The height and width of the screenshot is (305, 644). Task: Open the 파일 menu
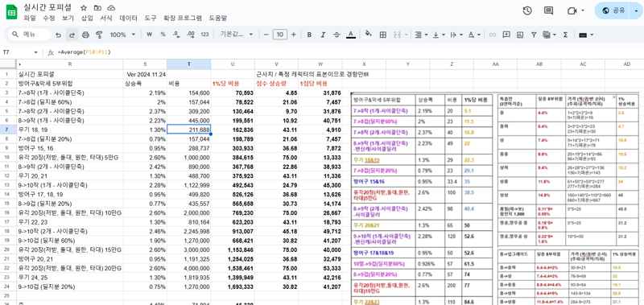click(30, 18)
